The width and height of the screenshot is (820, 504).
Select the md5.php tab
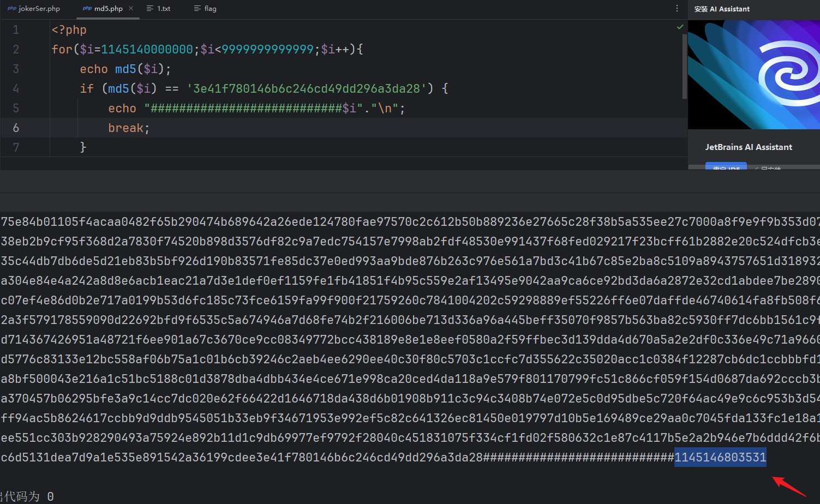click(x=108, y=9)
